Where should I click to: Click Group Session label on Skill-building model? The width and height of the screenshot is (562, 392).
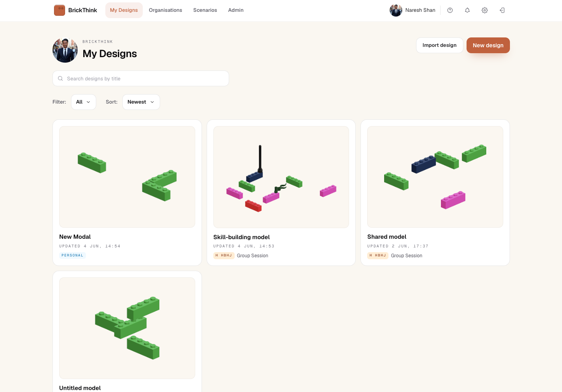coord(252,256)
